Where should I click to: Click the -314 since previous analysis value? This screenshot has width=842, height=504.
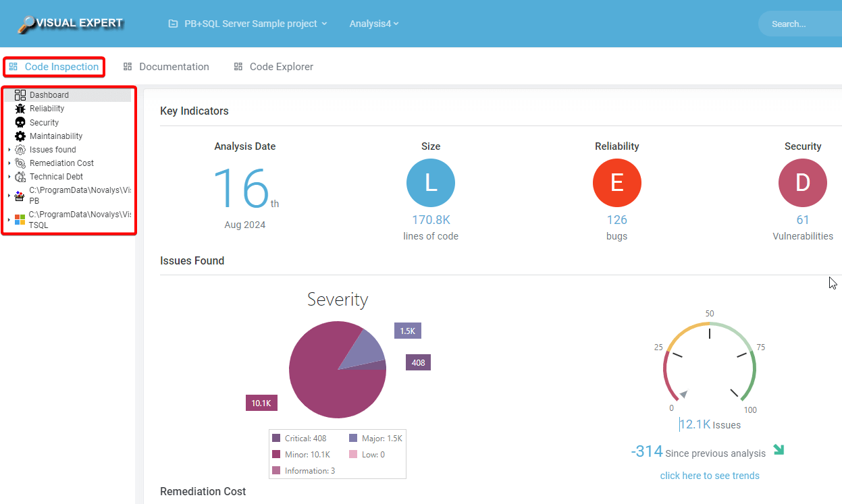click(647, 451)
